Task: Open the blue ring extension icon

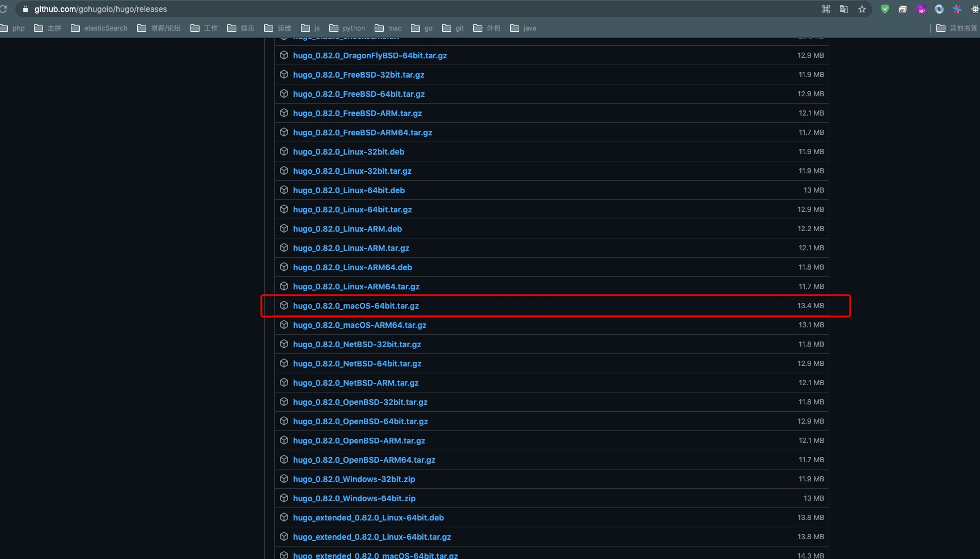Action: tap(939, 9)
